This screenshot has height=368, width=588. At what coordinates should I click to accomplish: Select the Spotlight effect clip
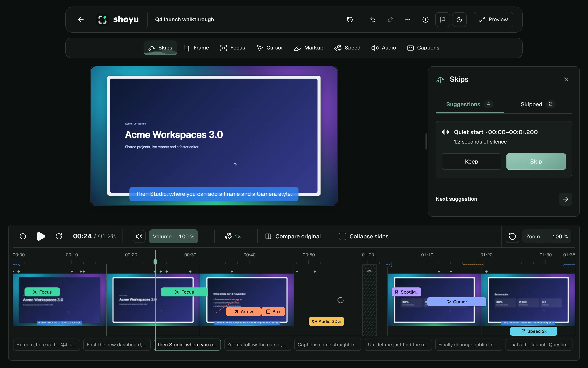[406, 292]
